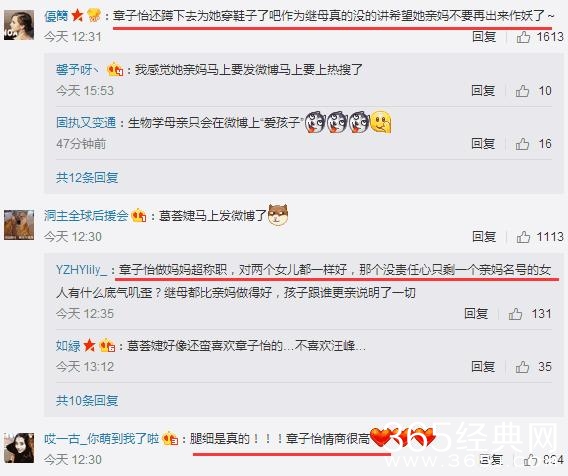568x476 pixels.
Task: Click 洞主全球后援会's avatar image
Action: tap(19, 225)
